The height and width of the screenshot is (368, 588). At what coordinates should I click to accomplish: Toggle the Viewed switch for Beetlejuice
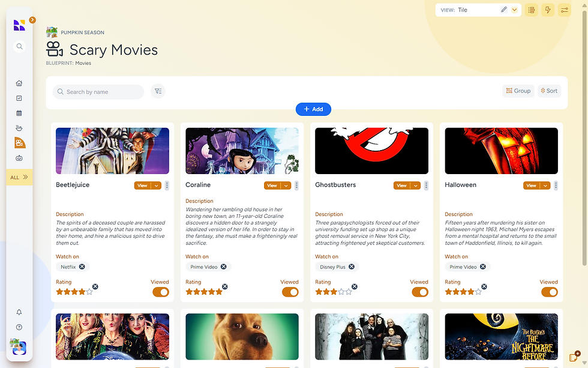click(161, 292)
